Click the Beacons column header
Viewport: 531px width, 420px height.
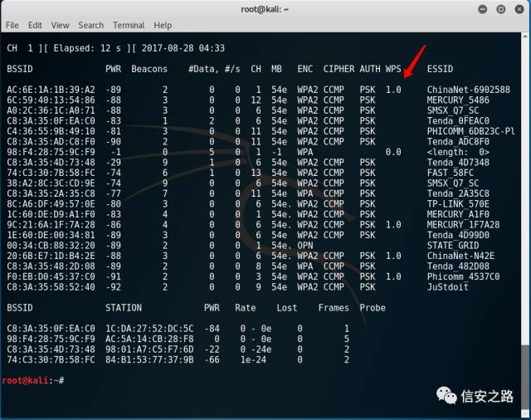[149, 69]
